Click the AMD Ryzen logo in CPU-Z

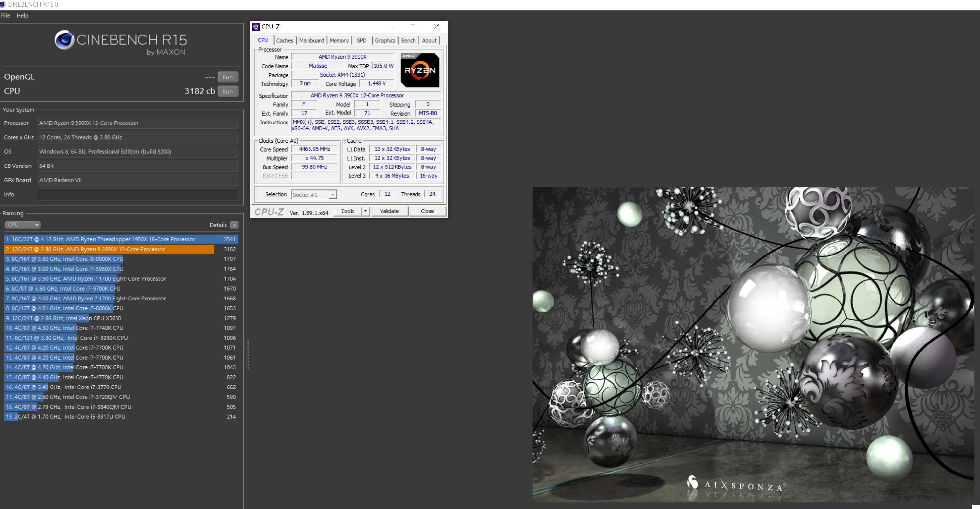click(x=420, y=70)
